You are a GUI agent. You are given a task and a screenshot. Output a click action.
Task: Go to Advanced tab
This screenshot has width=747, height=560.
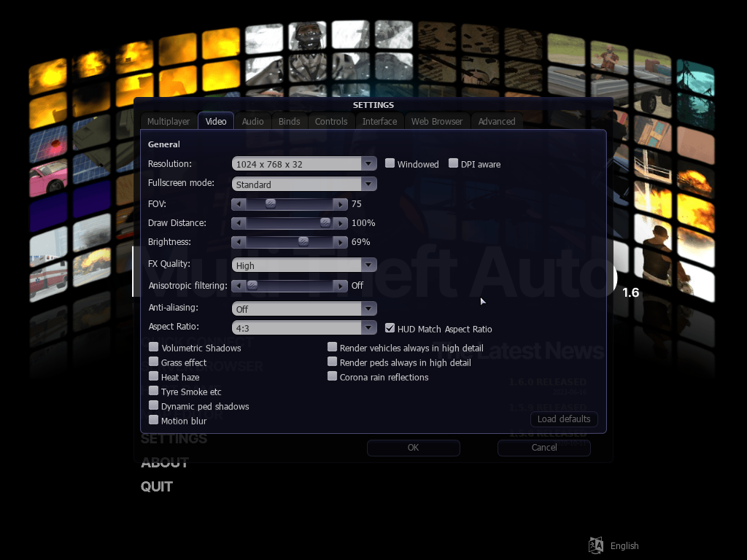pos(496,122)
